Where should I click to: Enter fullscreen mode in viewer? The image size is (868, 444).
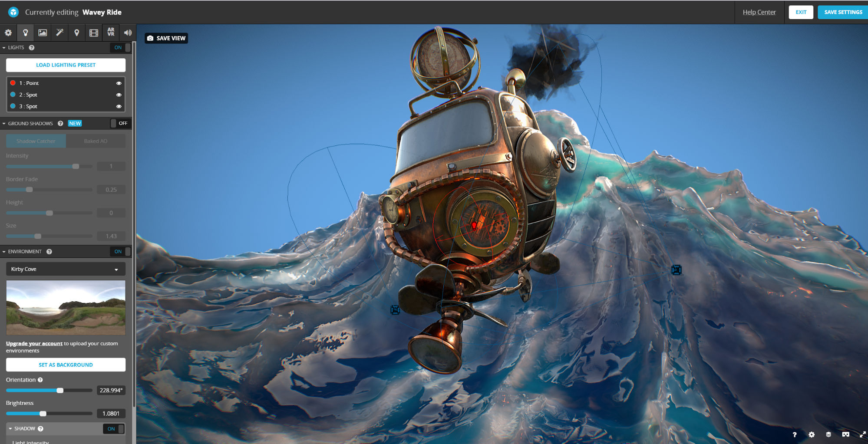click(862, 434)
